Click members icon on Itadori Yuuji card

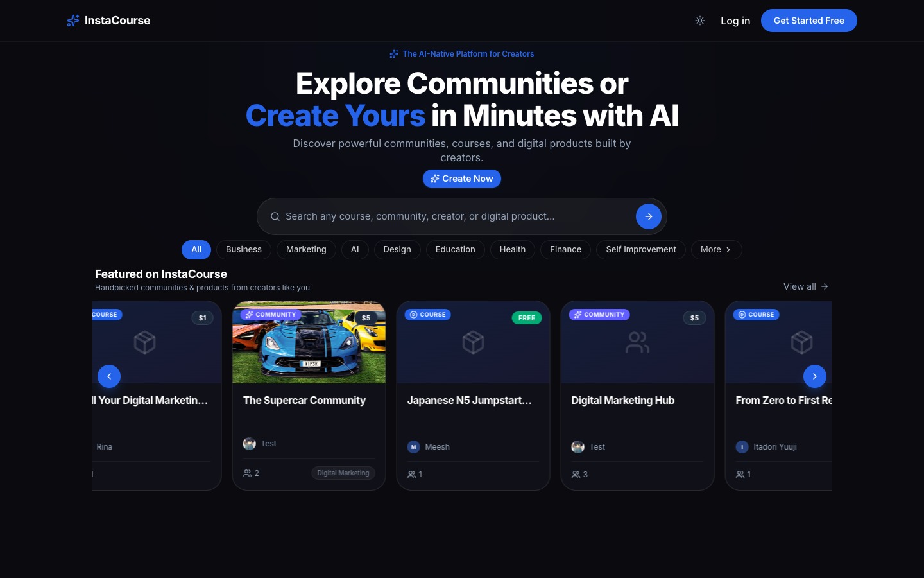tap(740, 475)
